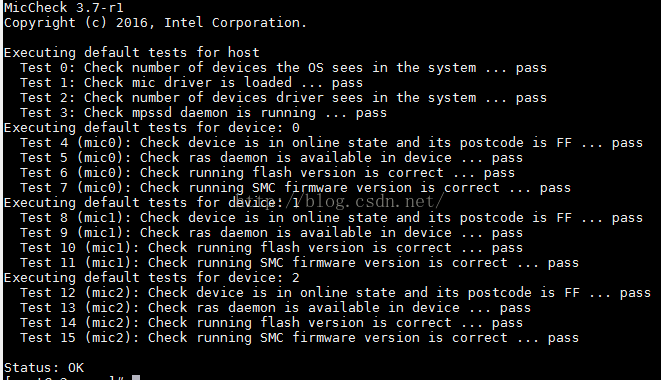Click Test 6 (mic0) flash version line

point(267,173)
